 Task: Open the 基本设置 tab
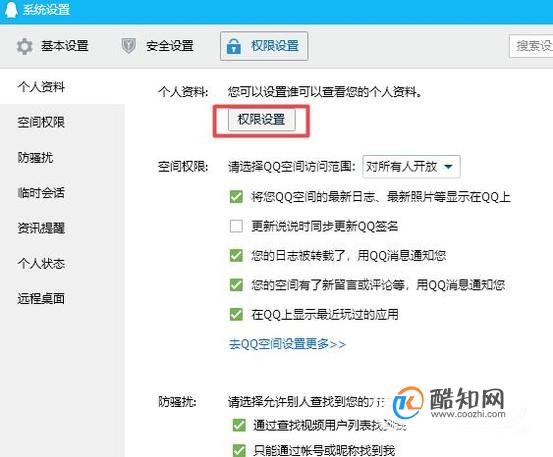(x=52, y=46)
